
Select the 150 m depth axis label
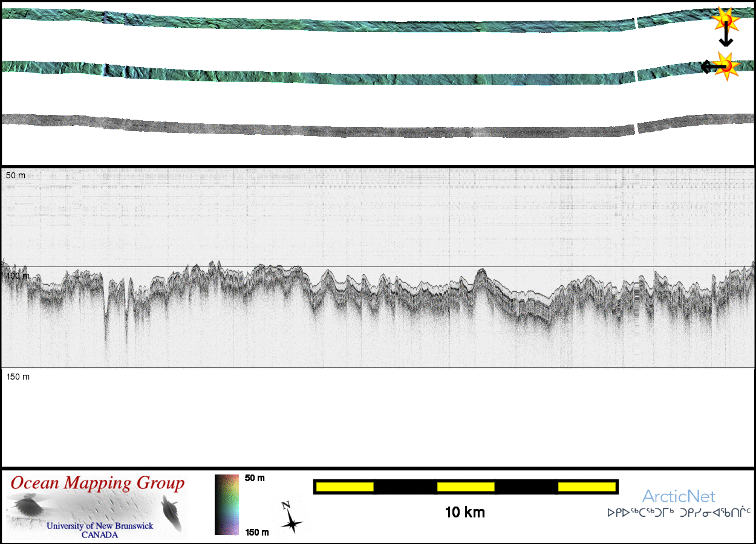pos(18,377)
